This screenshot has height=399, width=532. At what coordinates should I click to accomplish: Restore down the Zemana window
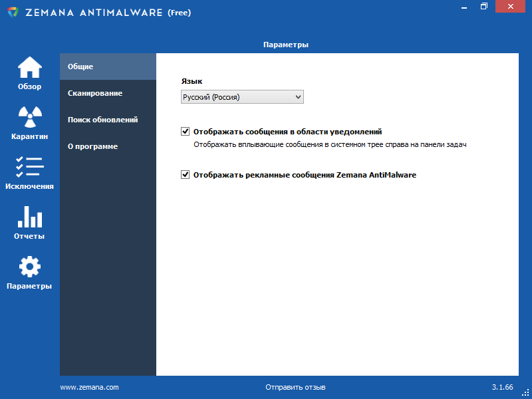pos(484,7)
